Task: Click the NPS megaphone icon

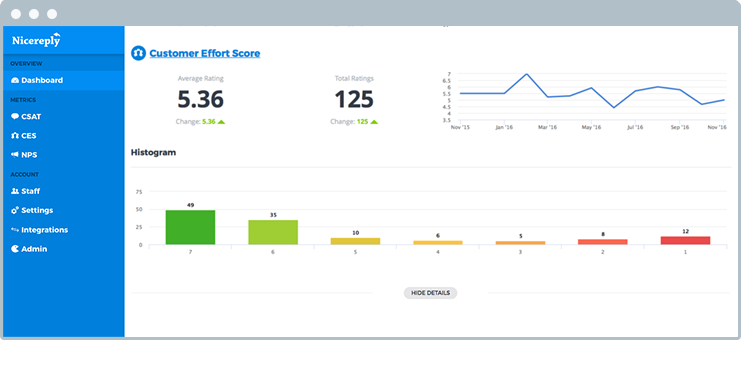Action: tap(15, 155)
